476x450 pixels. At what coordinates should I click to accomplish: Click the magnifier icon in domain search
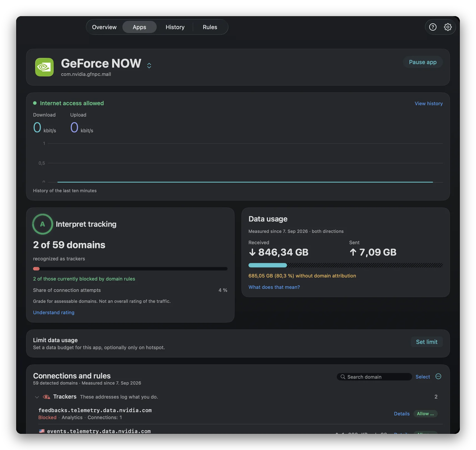(343, 377)
